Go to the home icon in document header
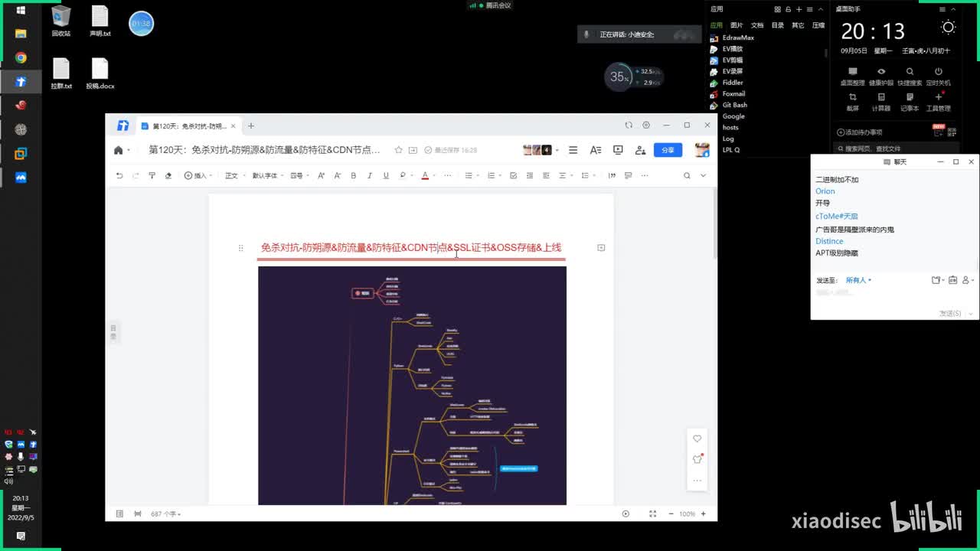The height and width of the screenshot is (551, 980). coord(119,150)
